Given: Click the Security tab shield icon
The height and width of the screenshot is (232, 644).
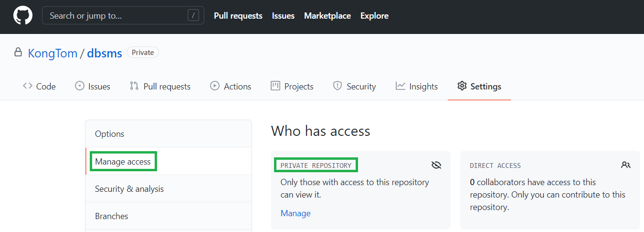Looking at the screenshot, I should click(x=338, y=86).
